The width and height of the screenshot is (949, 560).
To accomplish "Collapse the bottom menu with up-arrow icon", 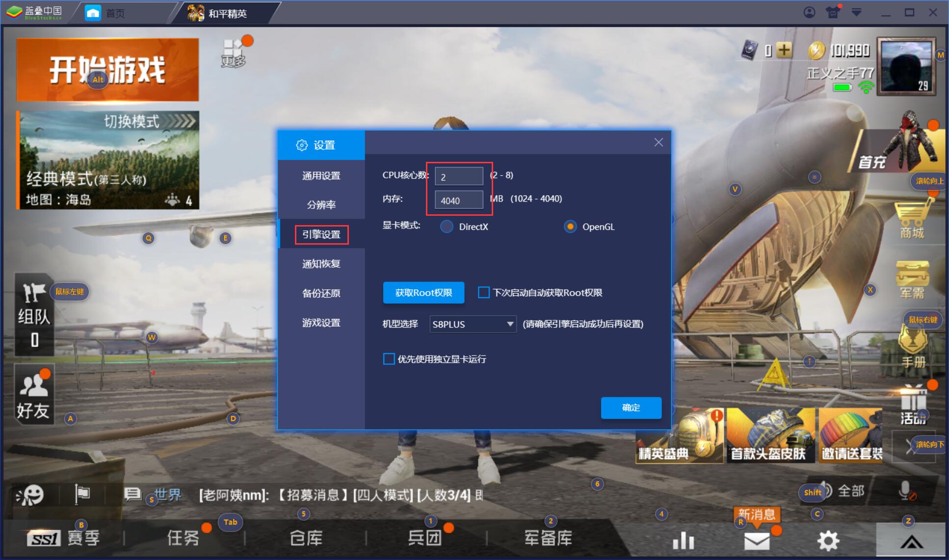I will [911, 540].
